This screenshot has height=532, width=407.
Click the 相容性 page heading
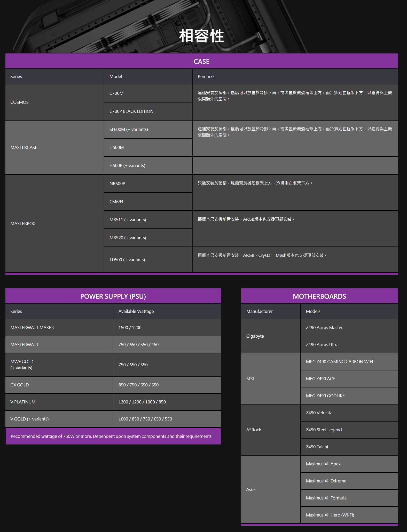(x=201, y=36)
